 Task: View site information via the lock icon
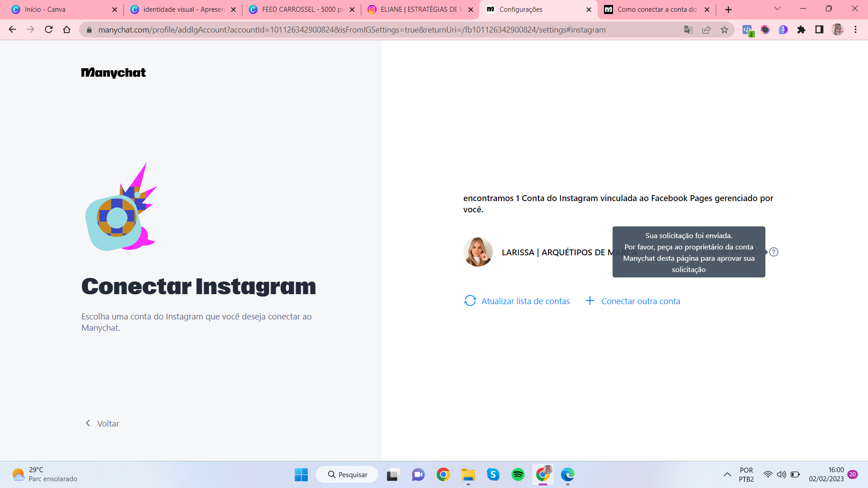pos(89,30)
